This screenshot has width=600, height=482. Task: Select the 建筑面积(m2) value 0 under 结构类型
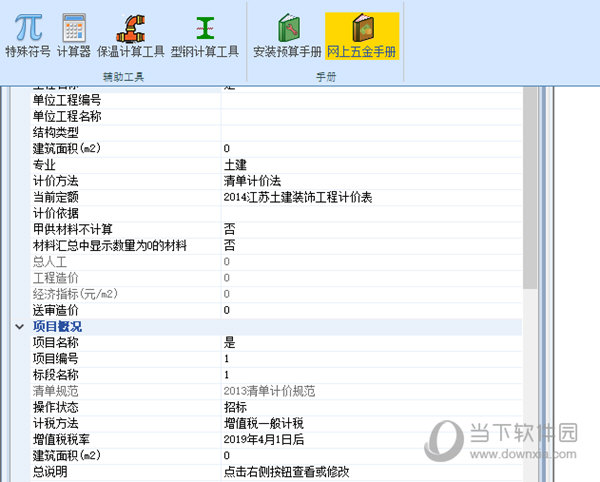tap(372, 149)
